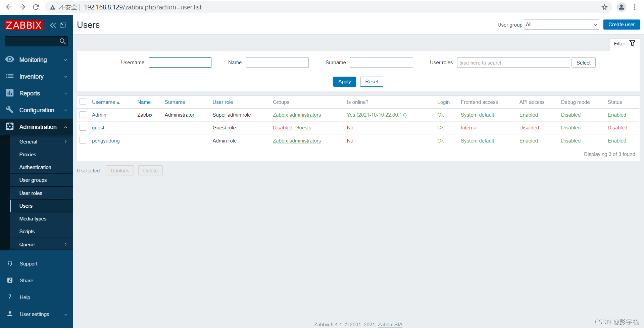Reload the page with refresh icon

tap(36, 7)
